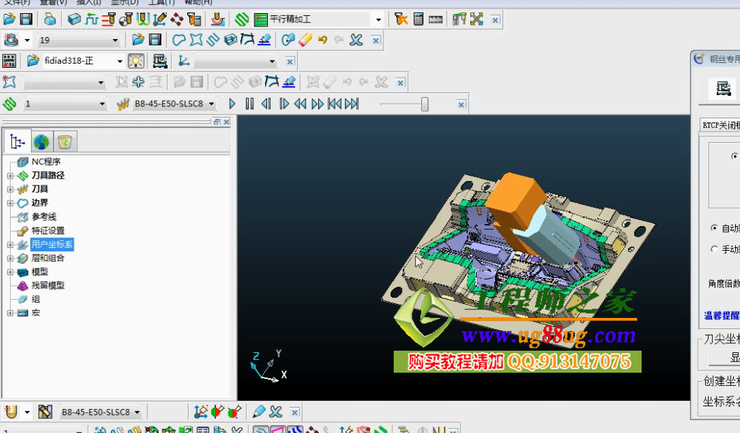This screenshot has height=433, width=740.
Task: Pause the toolpath simulation
Action: pos(249,103)
